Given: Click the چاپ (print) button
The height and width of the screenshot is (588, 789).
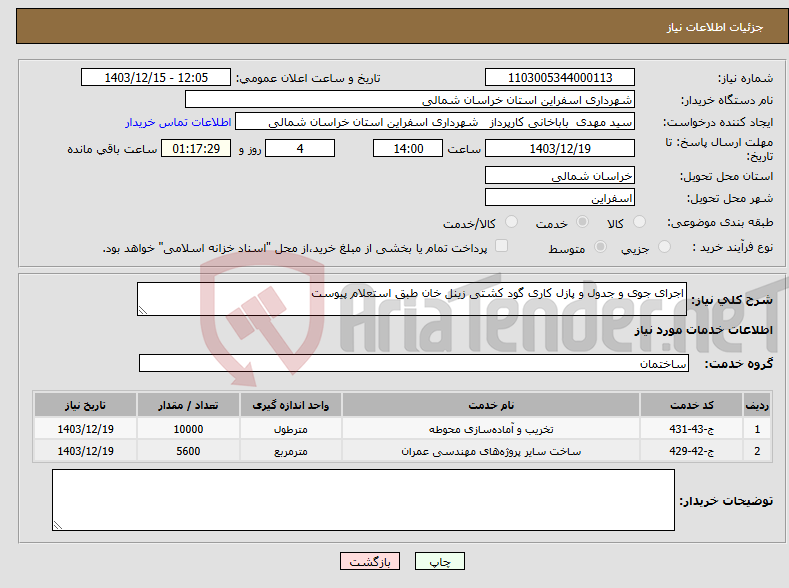Looking at the screenshot, I should [x=440, y=561].
